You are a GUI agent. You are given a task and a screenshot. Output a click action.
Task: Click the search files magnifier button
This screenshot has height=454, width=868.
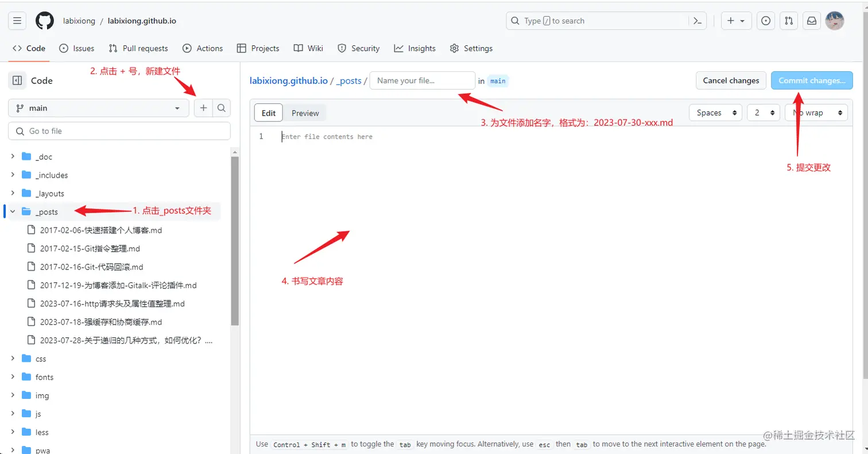point(222,108)
